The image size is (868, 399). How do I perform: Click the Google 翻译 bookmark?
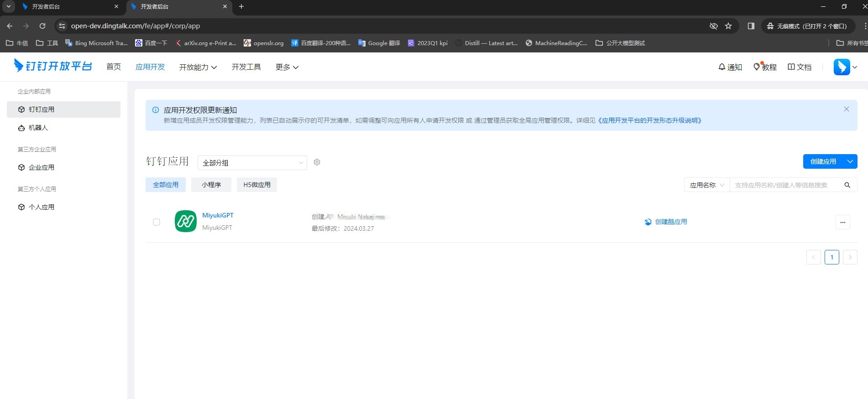tap(379, 43)
